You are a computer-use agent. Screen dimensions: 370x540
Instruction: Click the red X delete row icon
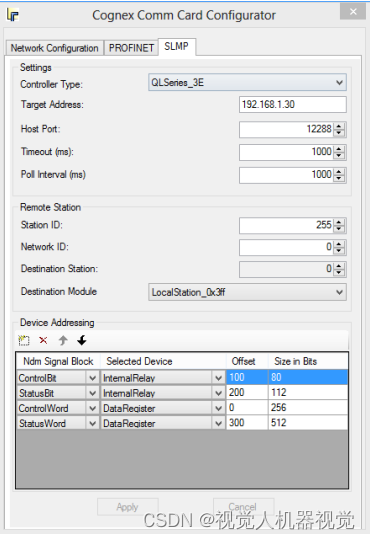43,340
